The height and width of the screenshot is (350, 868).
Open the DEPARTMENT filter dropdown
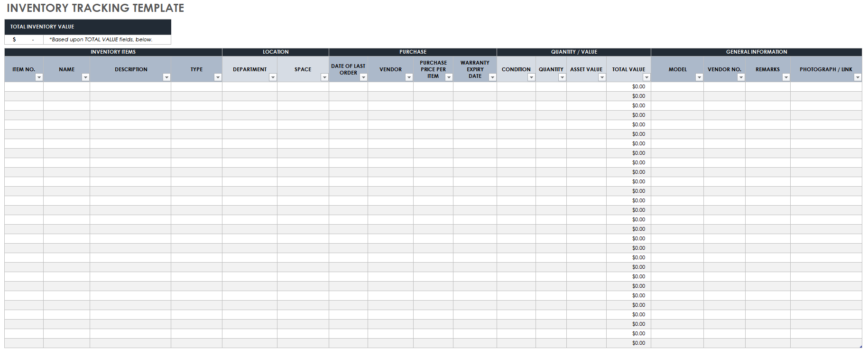pos(273,77)
